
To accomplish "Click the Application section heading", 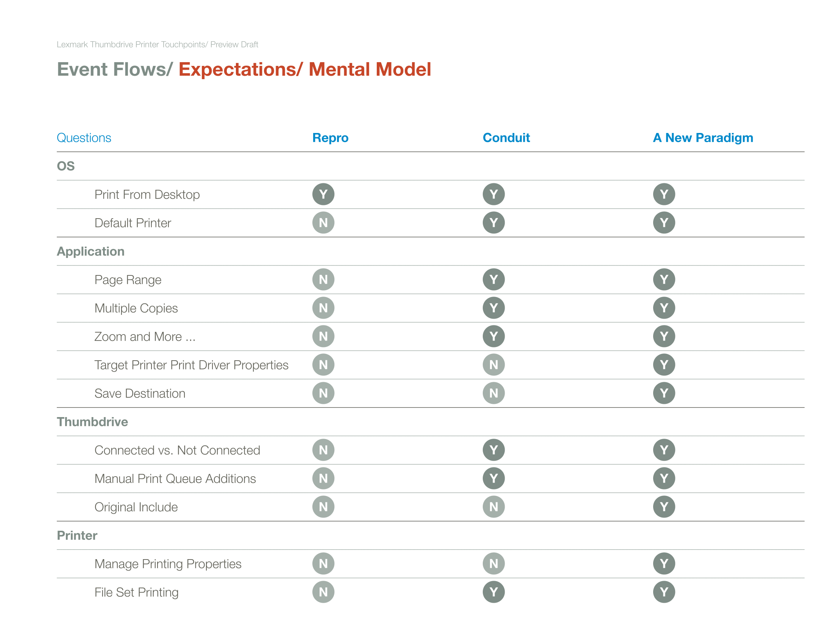I will (91, 252).
